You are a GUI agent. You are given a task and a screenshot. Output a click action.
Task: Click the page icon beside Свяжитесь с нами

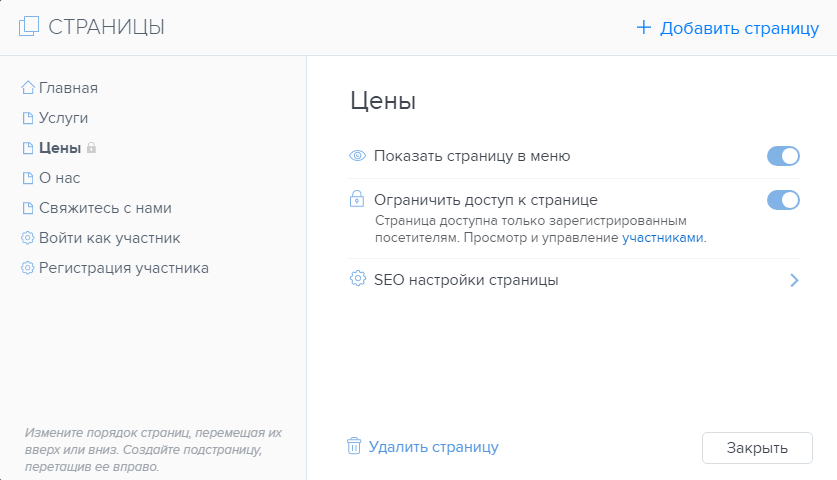pyautogui.click(x=28, y=208)
